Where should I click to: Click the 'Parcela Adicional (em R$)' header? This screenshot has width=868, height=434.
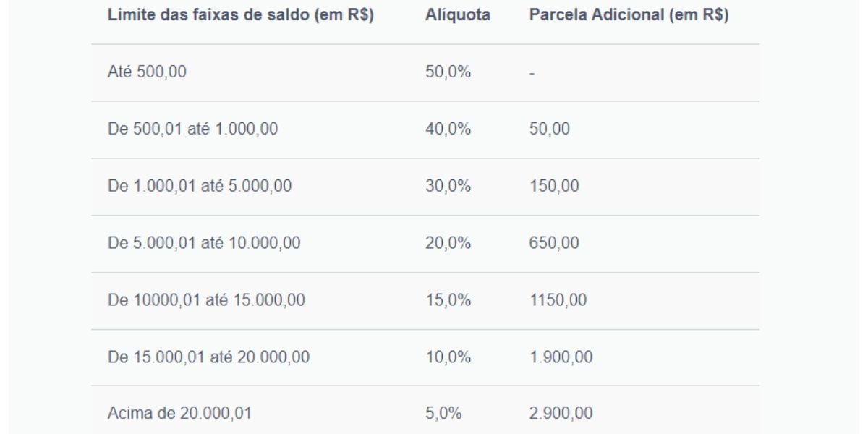pyautogui.click(x=629, y=16)
